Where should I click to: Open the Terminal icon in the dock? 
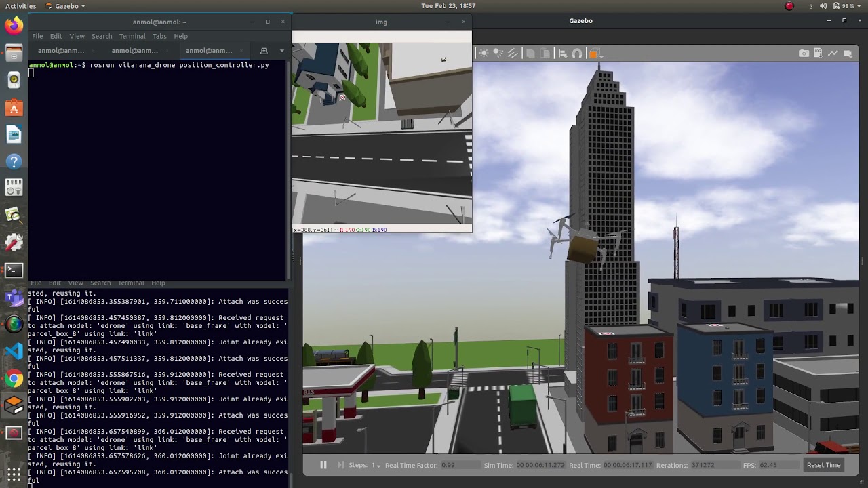tap(14, 270)
